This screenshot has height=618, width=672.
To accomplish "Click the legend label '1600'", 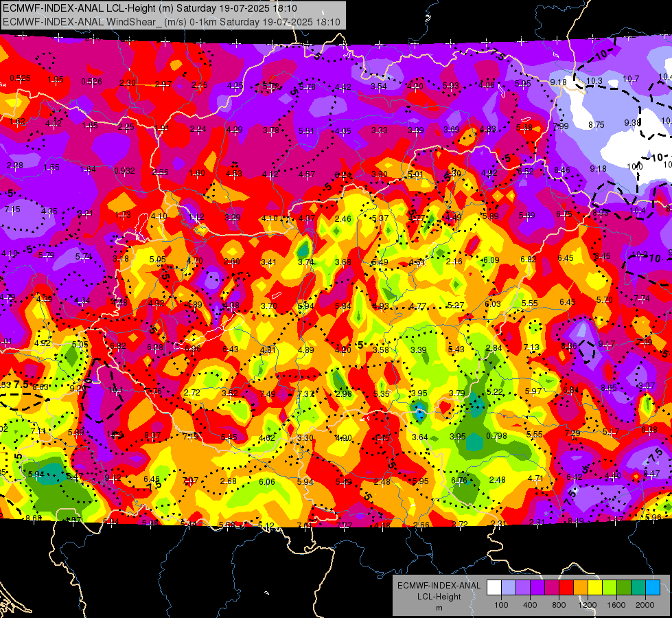I will pyautogui.click(x=616, y=605).
